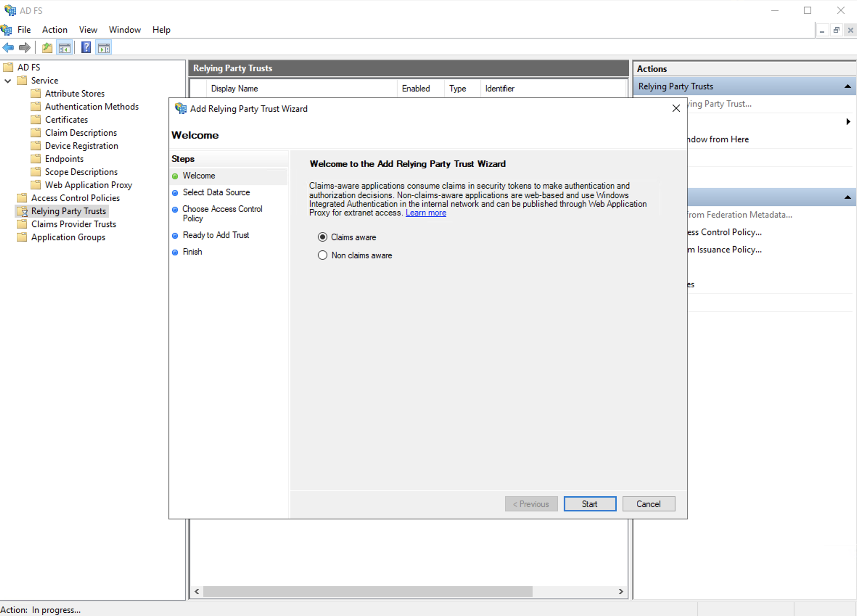Viewport: 857px width, 616px height.
Task: Select the Claims aware radio button
Action: (322, 237)
